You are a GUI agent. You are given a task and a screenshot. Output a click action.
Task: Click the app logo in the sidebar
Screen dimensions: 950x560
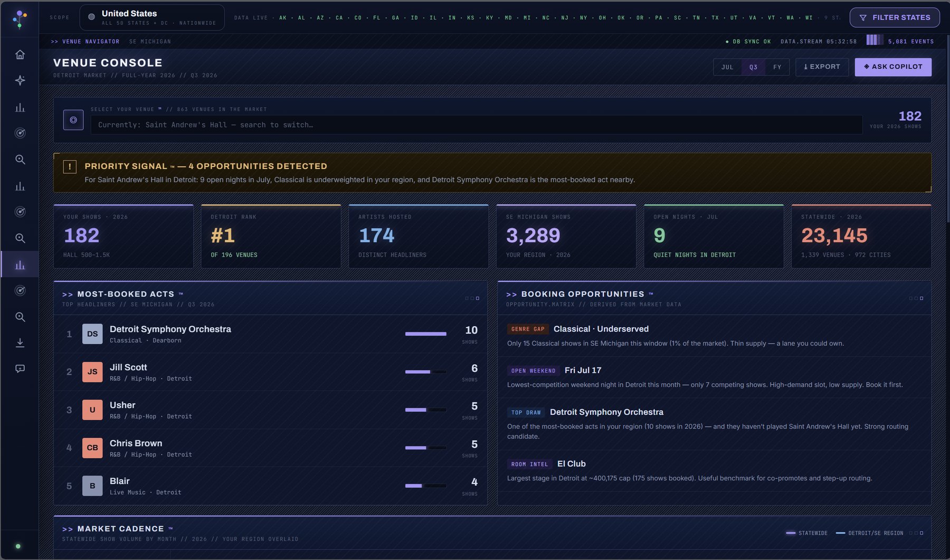[x=20, y=19]
